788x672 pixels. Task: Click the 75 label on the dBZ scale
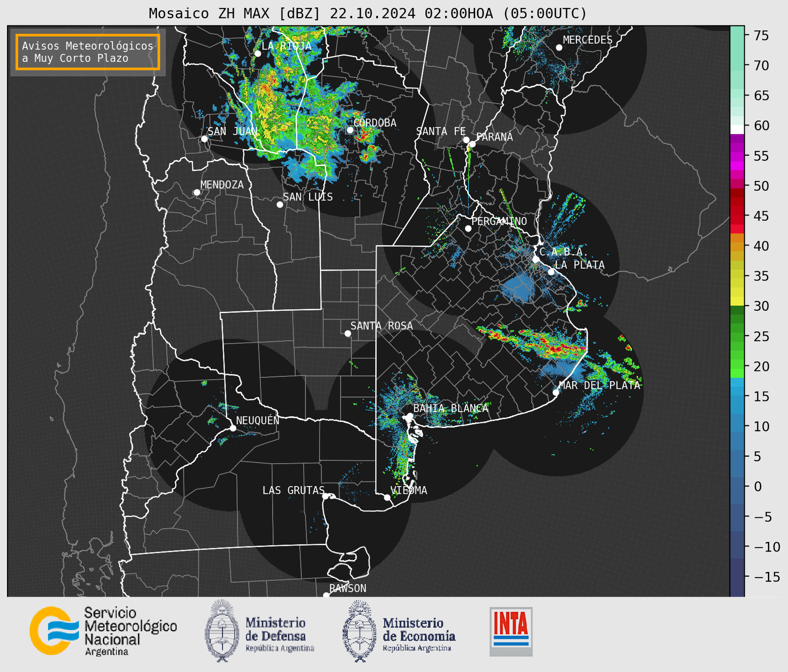(x=761, y=36)
